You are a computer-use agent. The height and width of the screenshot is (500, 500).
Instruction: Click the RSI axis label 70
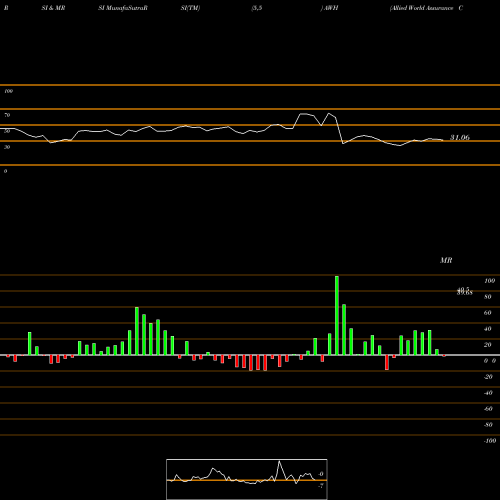pyautogui.click(x=7, y=115)
